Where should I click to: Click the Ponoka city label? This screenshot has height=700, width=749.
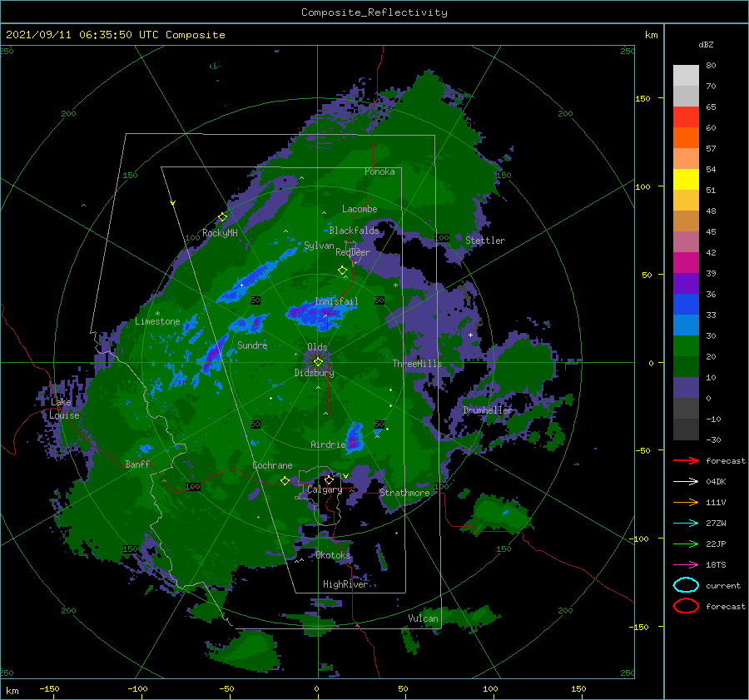click(379, 171)
